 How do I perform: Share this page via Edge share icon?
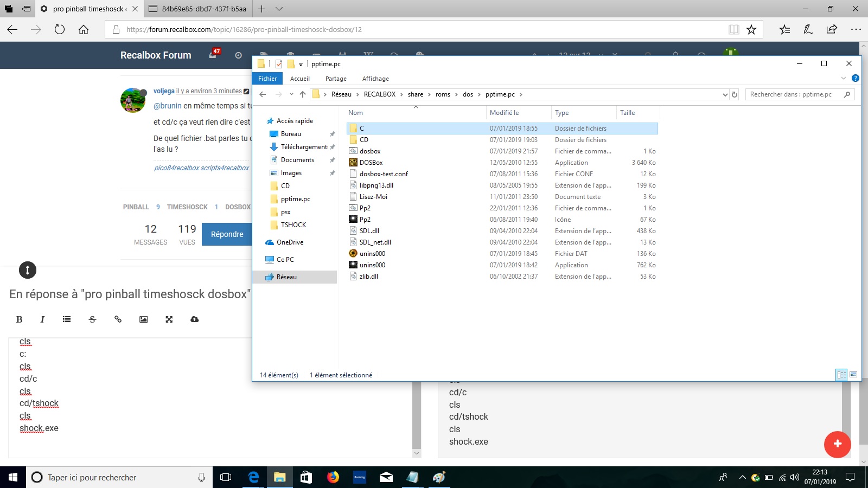pyautogui.click(x=832, y=29)
